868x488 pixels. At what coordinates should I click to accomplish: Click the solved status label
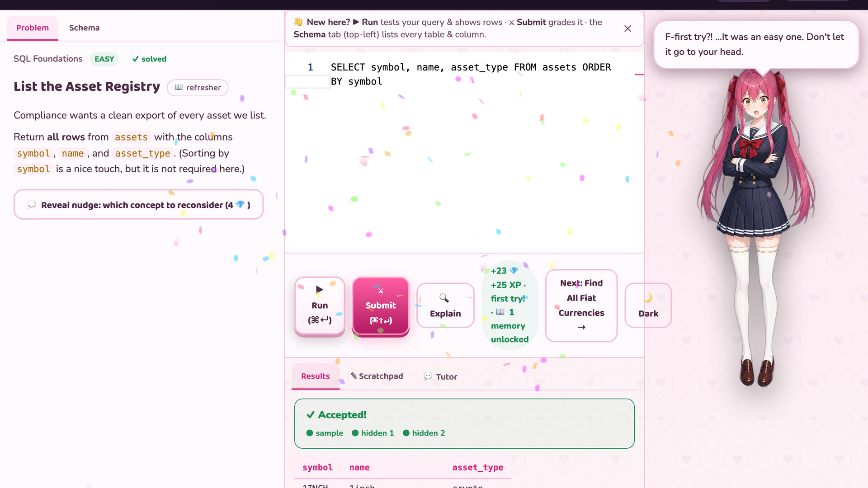[149, 59]
